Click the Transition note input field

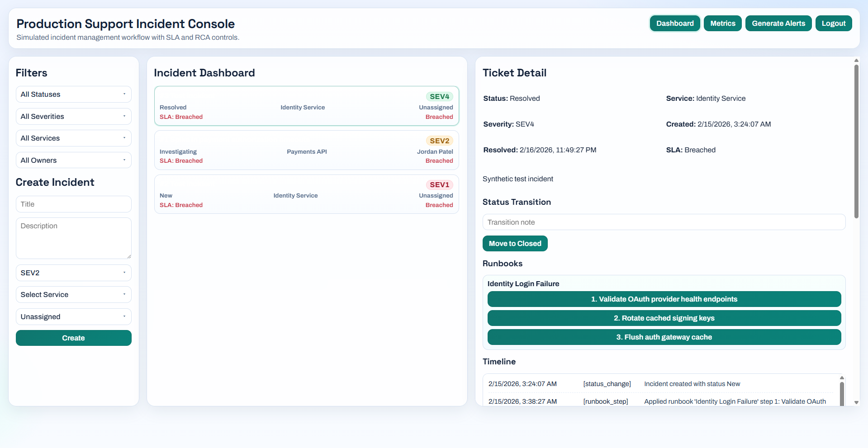tap(664, 222)
